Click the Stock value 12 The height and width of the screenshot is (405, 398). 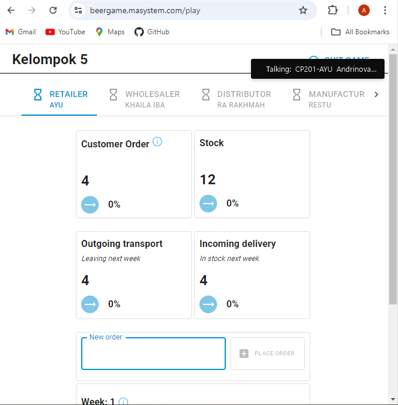(x=208, y=180)
